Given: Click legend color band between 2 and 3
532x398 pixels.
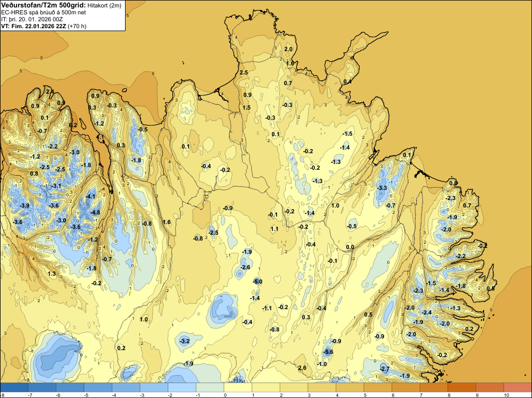Looking at the screenshot, I should tap(294, 387).
